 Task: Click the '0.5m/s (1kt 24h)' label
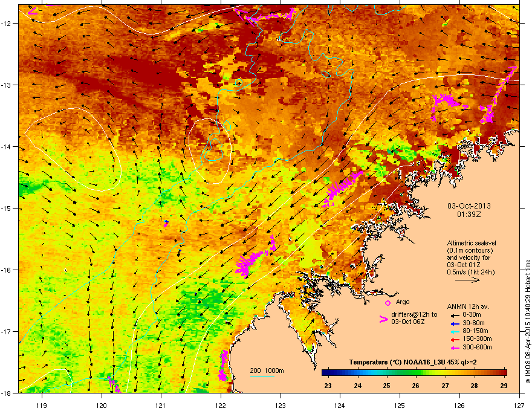pyautogui.click(x=470, y=272)
